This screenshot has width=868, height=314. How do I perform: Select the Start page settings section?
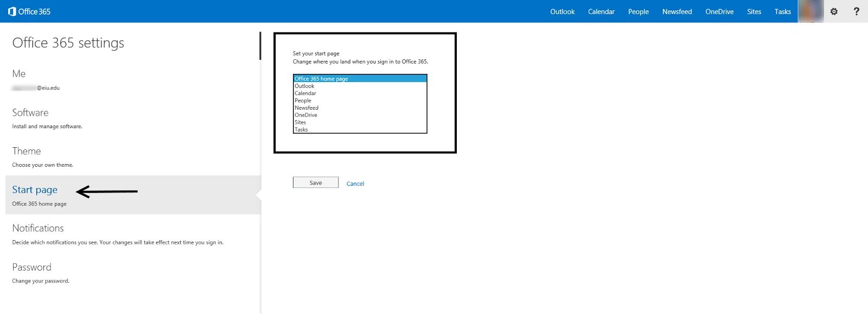pos(133,195)
